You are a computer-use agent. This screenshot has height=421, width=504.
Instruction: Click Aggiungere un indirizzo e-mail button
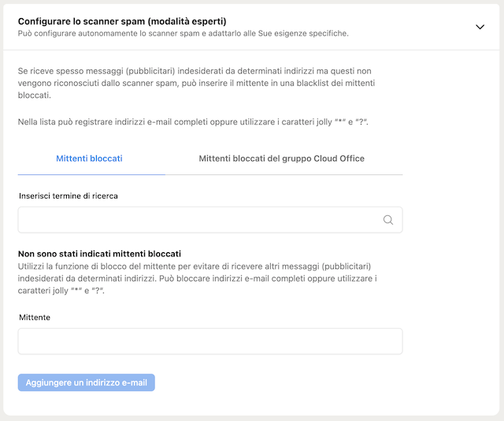pyautogui.click(x=87, y=382)
